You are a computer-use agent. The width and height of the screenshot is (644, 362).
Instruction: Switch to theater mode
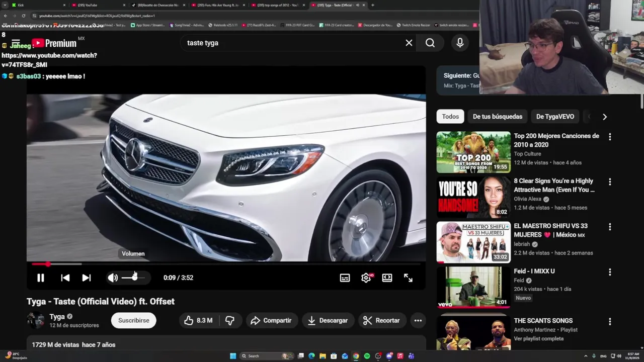387,278
